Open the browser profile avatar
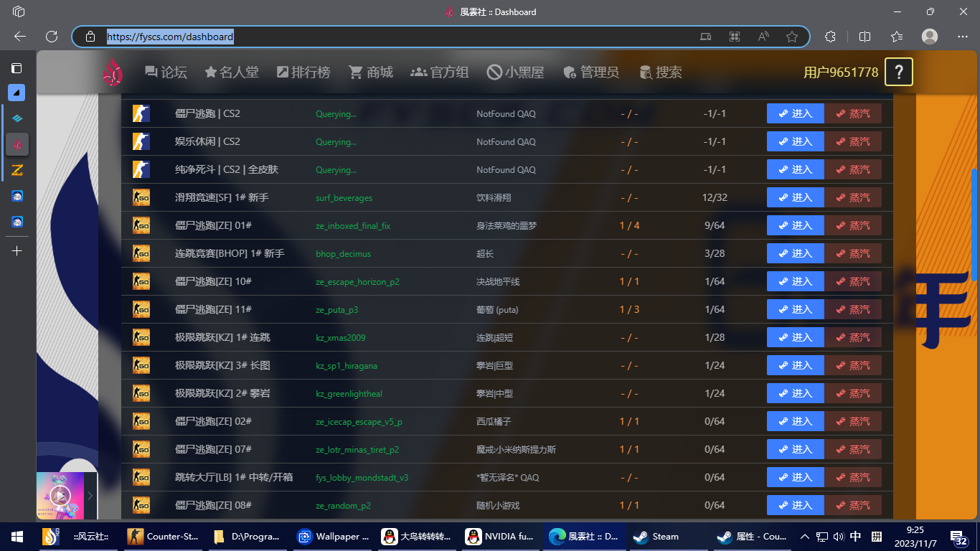Image resolution: width=980 pixels, height=551 pixels. click(930, 37)
